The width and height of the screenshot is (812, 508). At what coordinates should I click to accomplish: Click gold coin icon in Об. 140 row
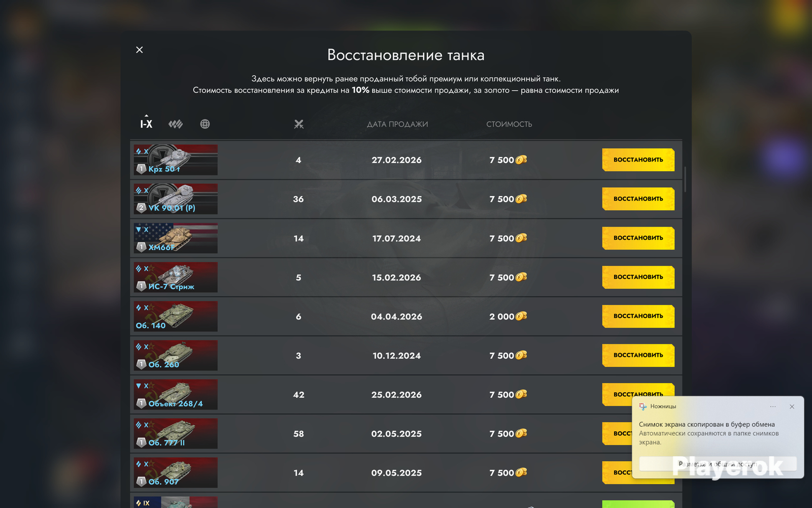(521, 316)
